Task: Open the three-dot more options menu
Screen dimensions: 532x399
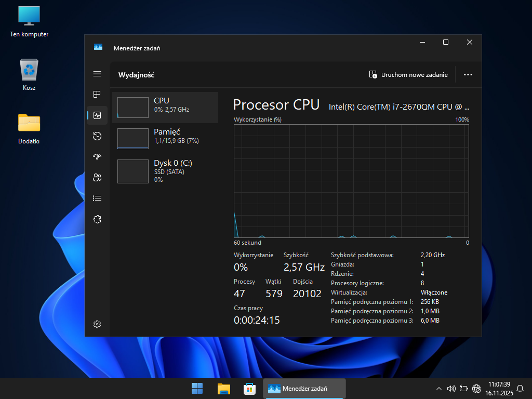Action: tap(468, 75)
